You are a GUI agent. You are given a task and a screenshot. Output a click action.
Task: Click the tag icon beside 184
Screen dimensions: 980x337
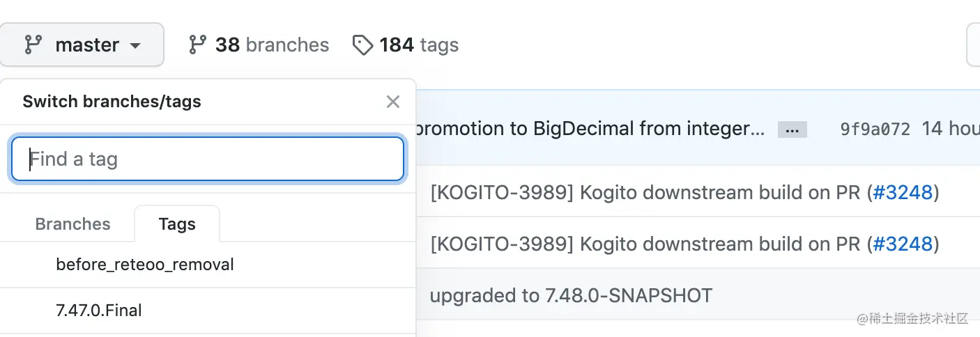362,46
